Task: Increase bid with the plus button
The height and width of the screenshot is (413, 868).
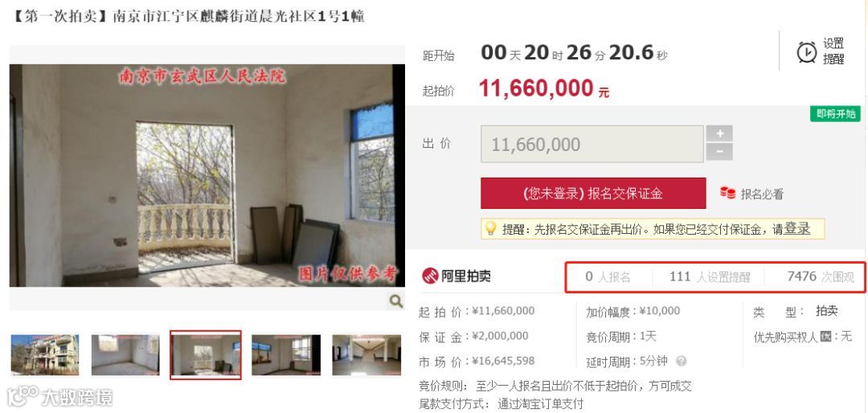Action: coord(719,134)
